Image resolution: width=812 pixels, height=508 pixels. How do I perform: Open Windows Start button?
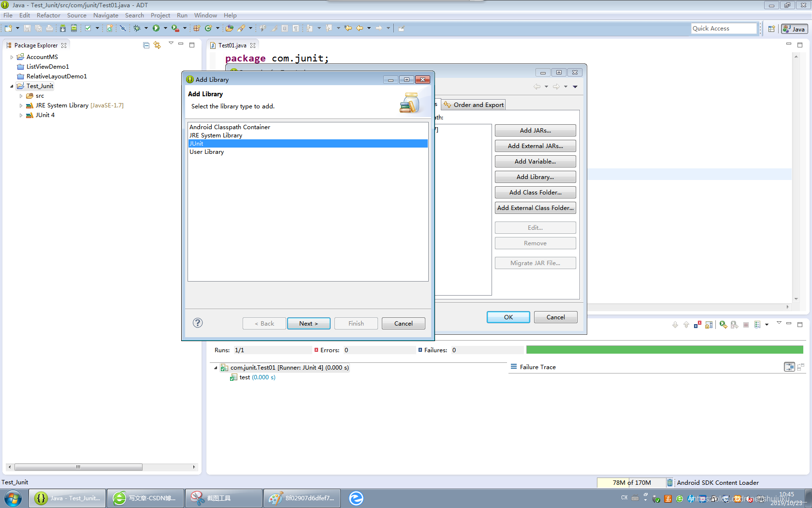tap(13, 498)
